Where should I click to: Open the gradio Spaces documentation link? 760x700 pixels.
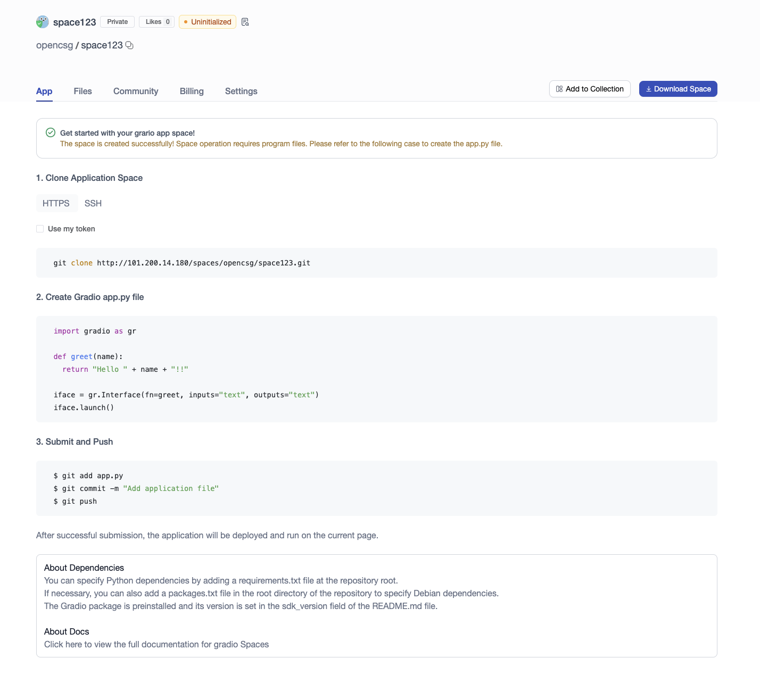156,644
